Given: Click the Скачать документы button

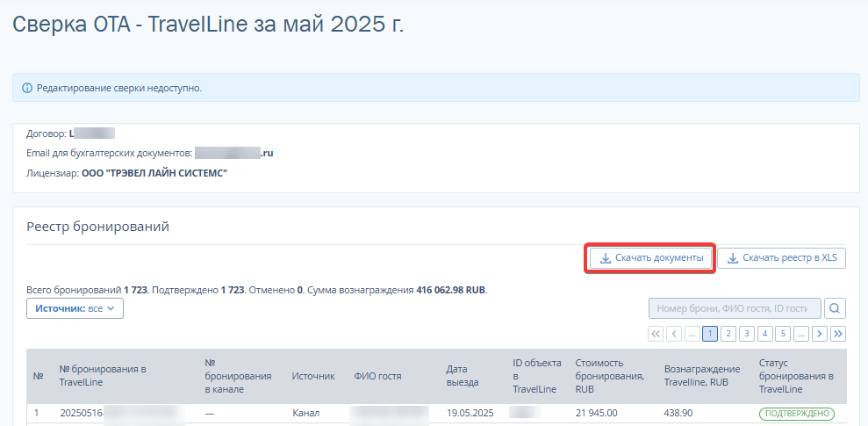Looking at the screenshot, I should click(650, 258).
